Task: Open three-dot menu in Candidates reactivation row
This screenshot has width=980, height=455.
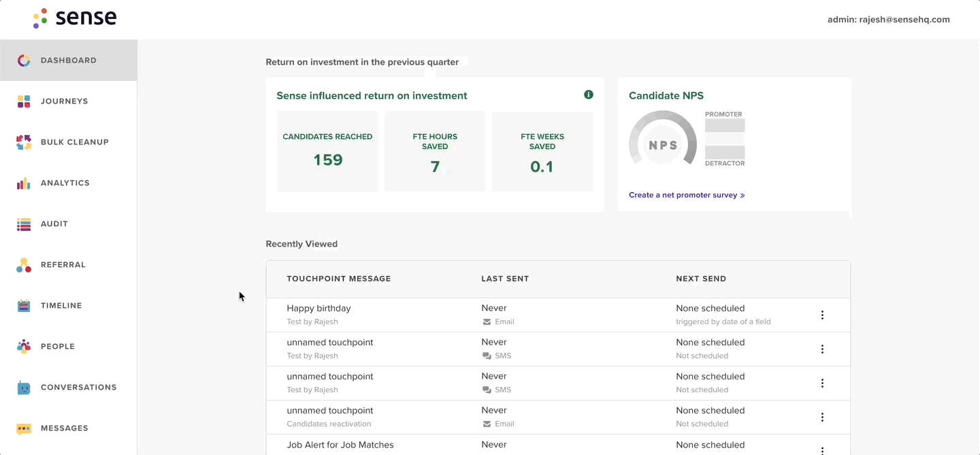Action: click(x=822, y=417)
